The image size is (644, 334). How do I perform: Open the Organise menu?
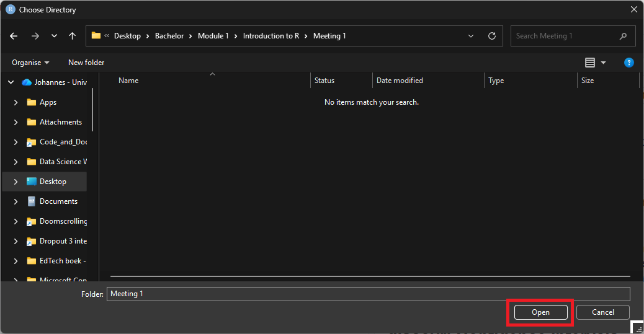(30, 63)
